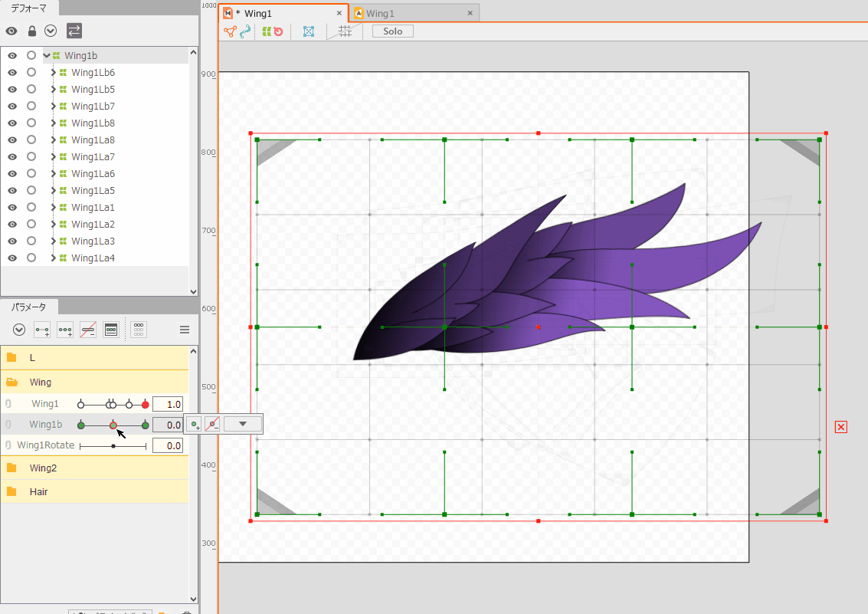Click the Solo button
This screenshot has width=868, height=614.
392,31
